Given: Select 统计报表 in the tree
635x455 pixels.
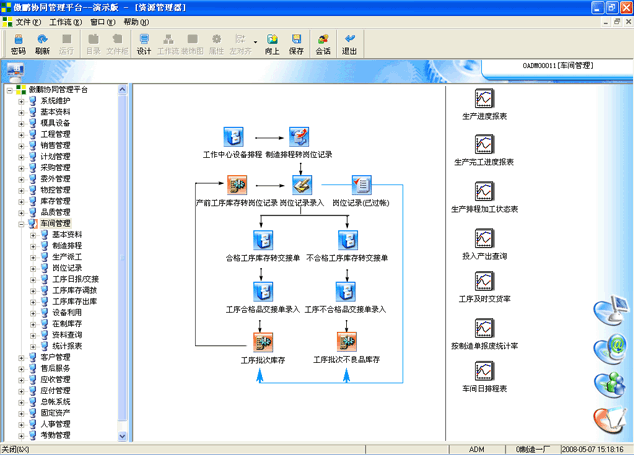Looking at the screenshot, I should point(67,346).
